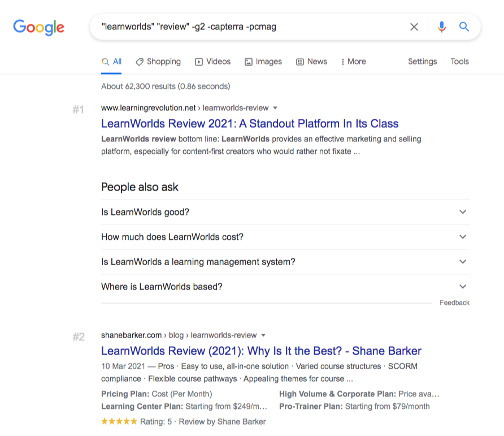Viewport: 504px width, 436px height.
Task: Clear the search query with the X icon
Action: pos(414,27)
